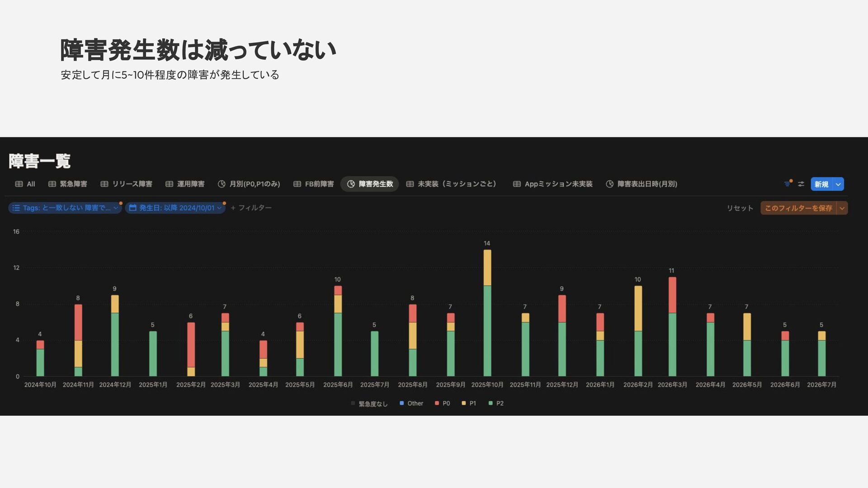Open the Appミッション未実装 tab
This screenshot has width=868, height=488.
(x=552, y=184)
